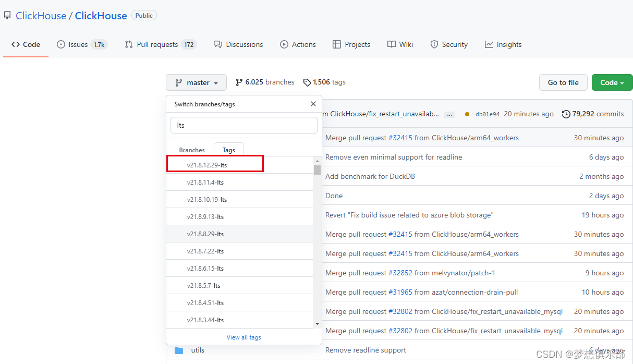View the 79,292 commits history

pyautogui.click(x=593, y=114)
